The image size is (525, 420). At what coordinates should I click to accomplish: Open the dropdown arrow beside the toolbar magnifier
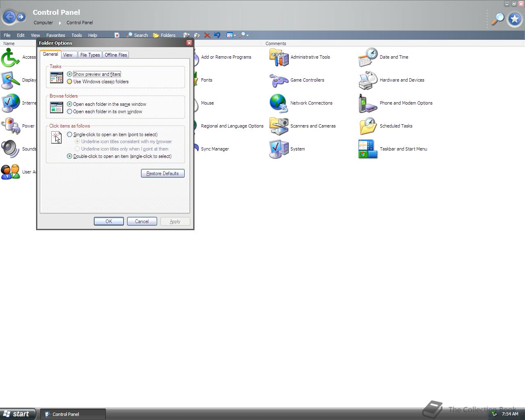click(247, 35)
